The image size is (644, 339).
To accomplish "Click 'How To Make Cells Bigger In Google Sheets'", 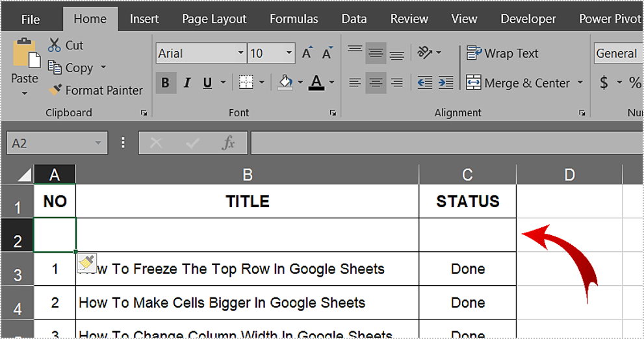I will pos(222,303).
